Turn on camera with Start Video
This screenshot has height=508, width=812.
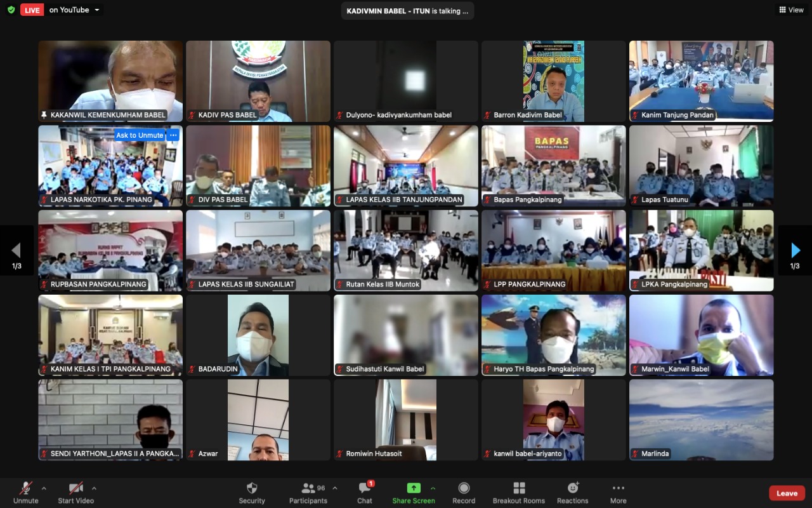click(76, 492)
